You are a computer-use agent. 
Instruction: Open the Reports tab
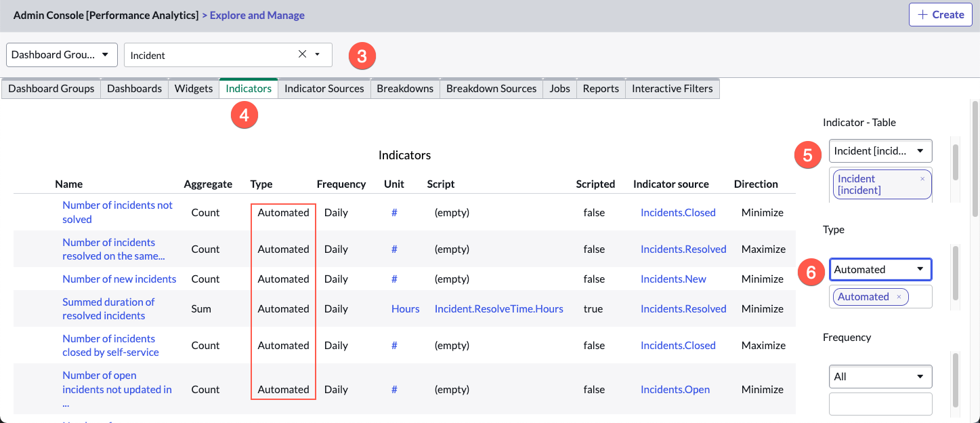pos(601,89)
